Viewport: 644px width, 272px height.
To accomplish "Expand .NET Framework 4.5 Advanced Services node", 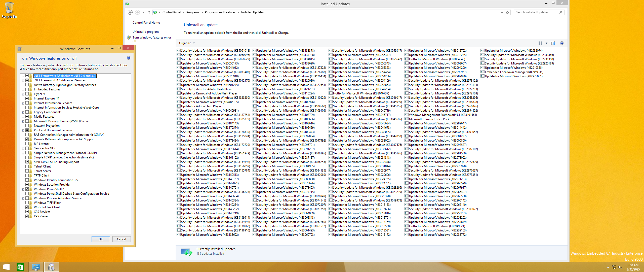I will pyautogui.click(x=23, y=81).
